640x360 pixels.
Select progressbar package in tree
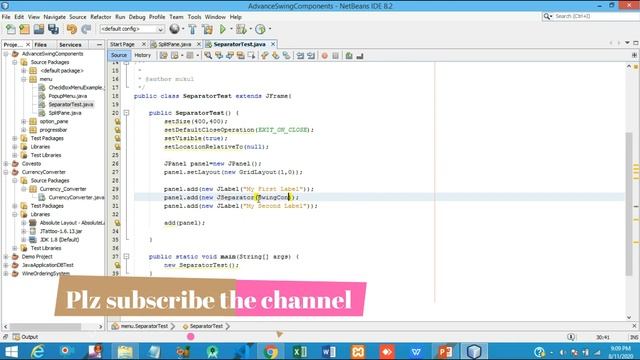[53, 130]
